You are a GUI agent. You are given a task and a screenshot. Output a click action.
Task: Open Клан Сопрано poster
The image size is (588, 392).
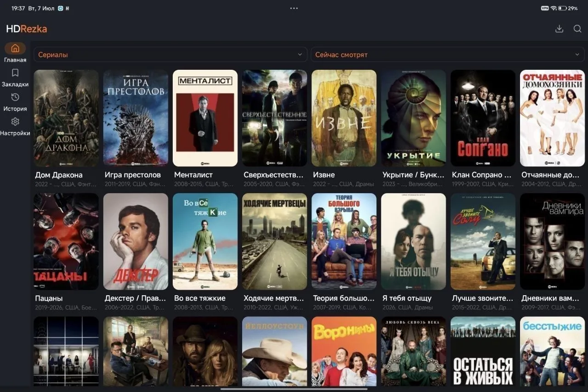(483, 118)
